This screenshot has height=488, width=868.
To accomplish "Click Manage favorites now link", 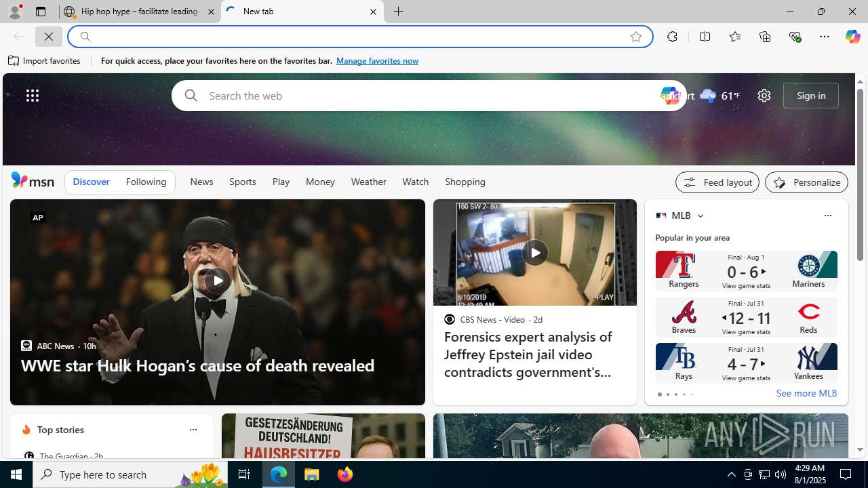I will click(377, 61).
